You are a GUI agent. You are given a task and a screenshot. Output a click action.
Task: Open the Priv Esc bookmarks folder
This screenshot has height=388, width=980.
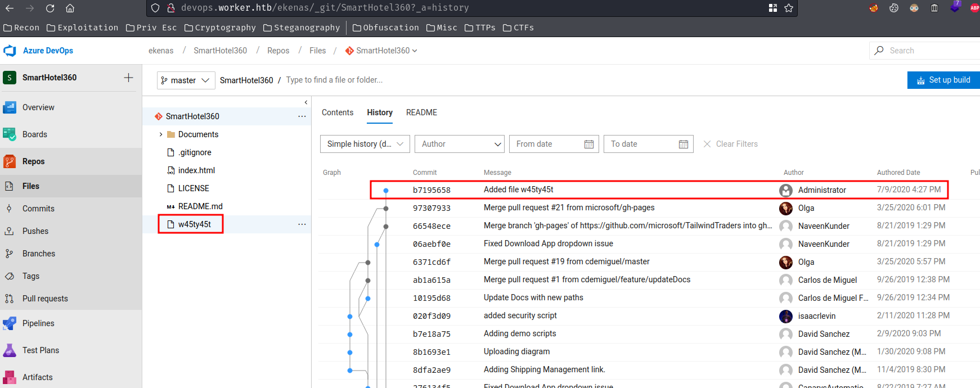pyautogui.click(x=151, y=28)
